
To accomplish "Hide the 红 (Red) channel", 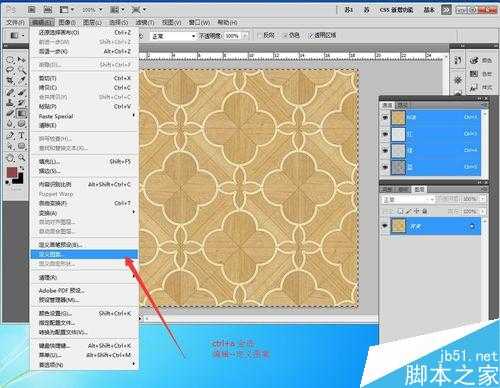I will 385,134.
